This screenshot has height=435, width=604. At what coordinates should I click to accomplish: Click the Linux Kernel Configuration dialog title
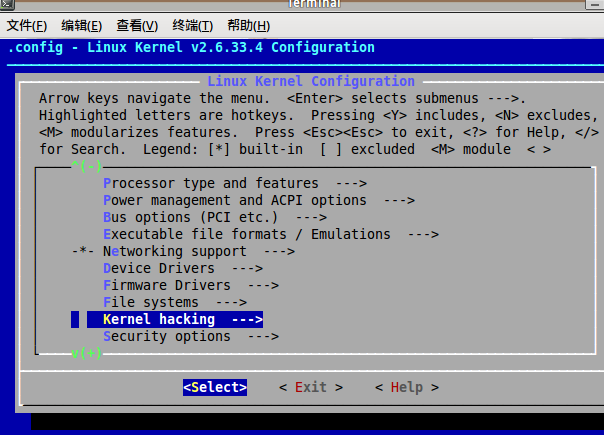311,81
